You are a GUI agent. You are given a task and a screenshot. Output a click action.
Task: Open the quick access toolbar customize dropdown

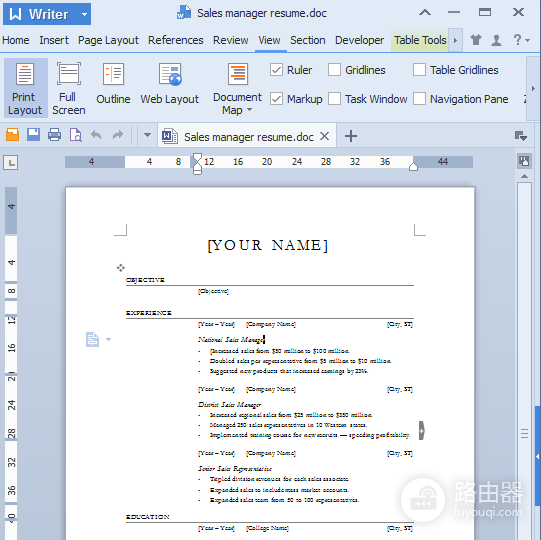coord(147,135)
